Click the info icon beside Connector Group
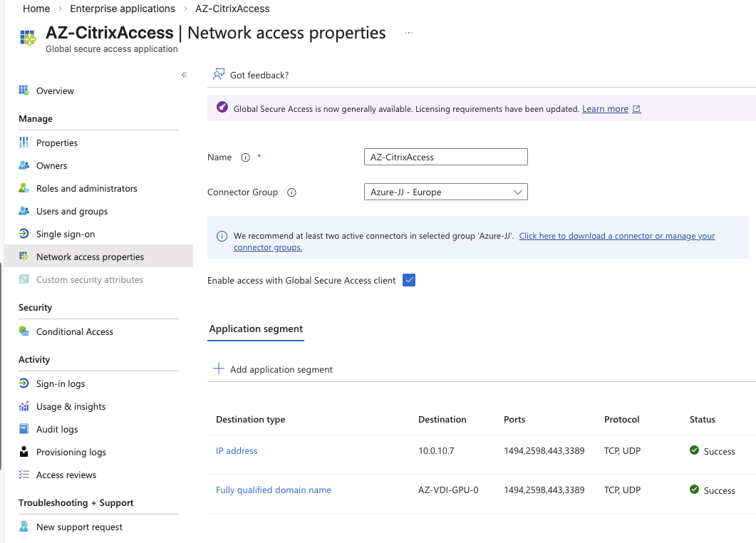This screenshot has height=543, width=756. pyautogui.click(x=291, y=192)
